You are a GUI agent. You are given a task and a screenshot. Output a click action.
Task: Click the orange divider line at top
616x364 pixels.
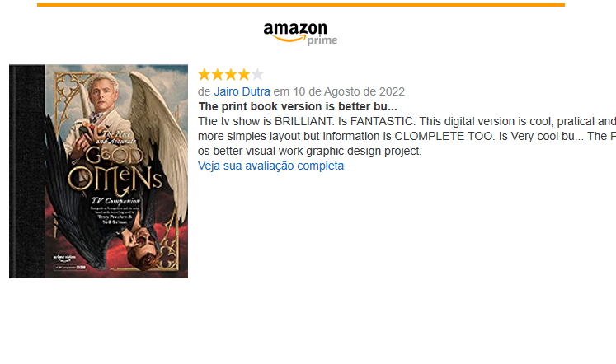point(301,5)
